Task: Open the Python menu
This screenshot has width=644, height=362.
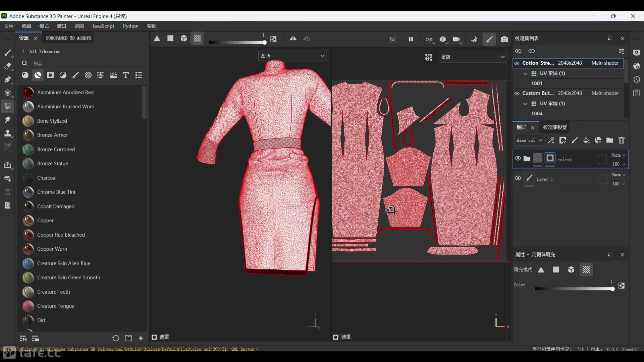Action: 131,26
